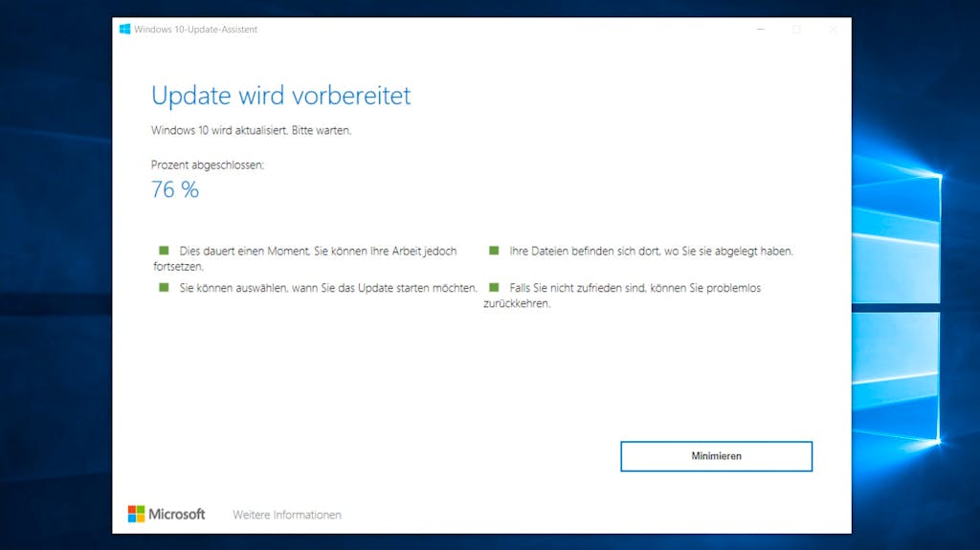Click the 'Update wird vorbereitet' heading
The image size is (980, 550).
point(280,96)
